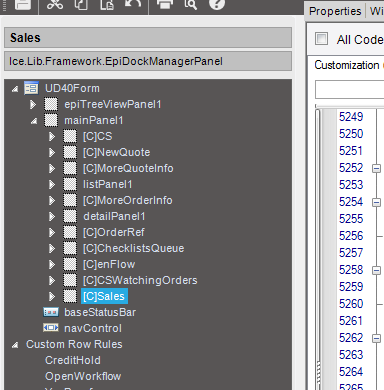384x390 pixels.
Task: Select the listPanel1 tree item
Action: coord(108,184)
